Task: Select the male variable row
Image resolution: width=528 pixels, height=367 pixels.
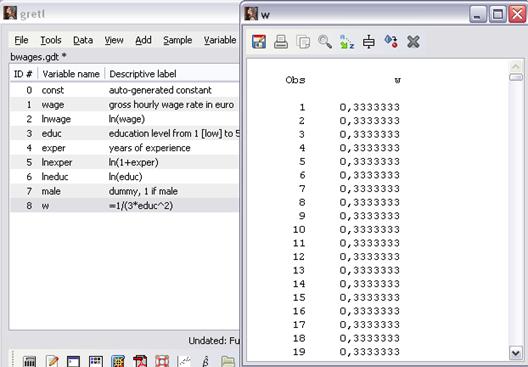Action: 124,191
